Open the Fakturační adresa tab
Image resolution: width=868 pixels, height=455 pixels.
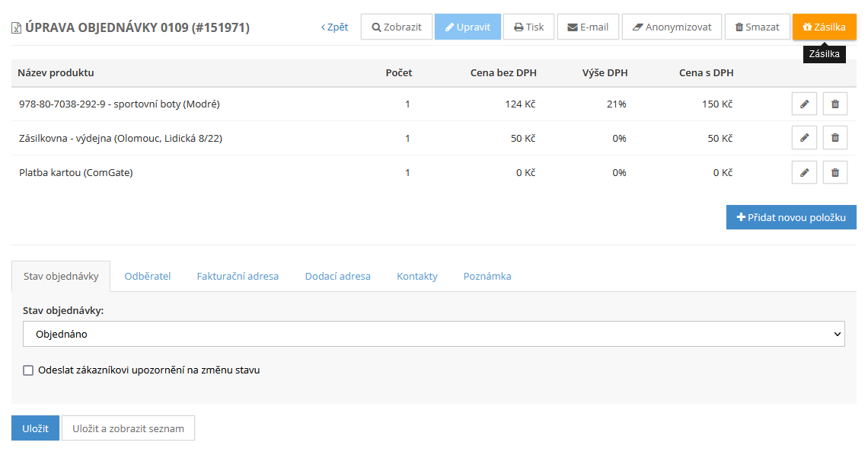238,276
